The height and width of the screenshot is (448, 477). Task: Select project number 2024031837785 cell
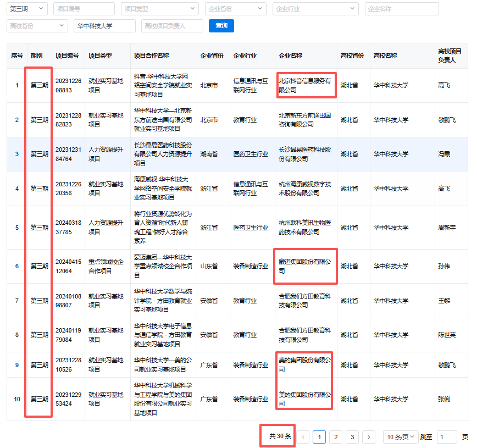click(x=69, y=228)
